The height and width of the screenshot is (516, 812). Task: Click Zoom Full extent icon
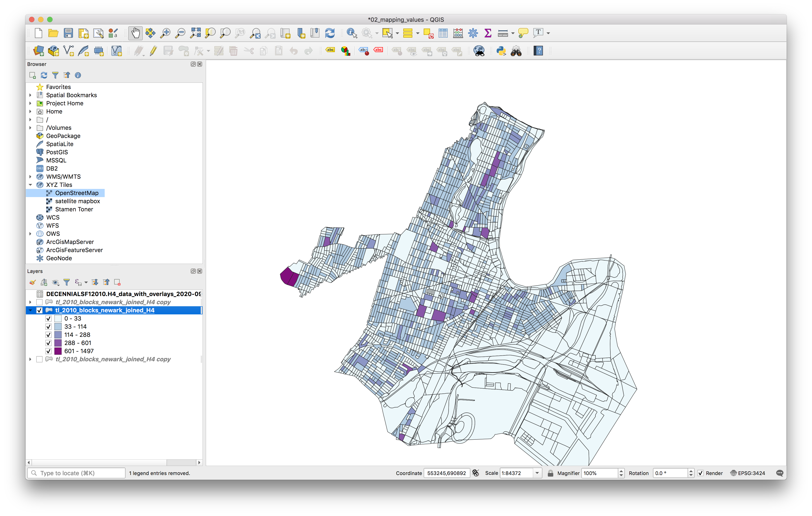195,33
